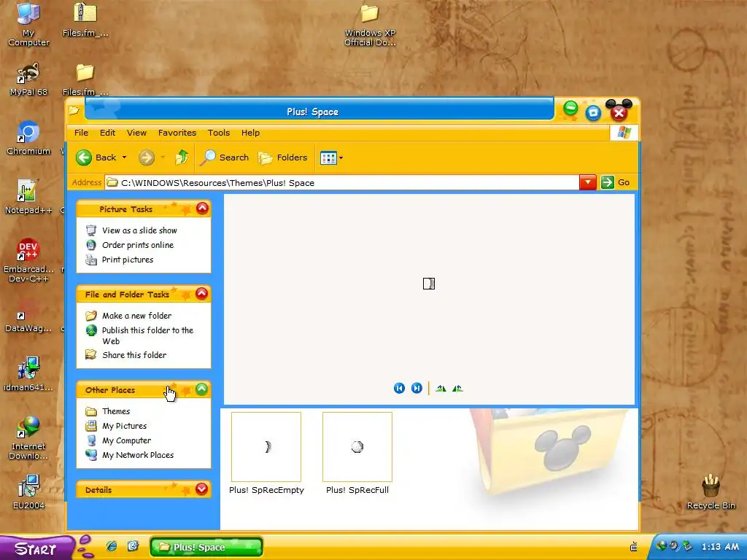
Task: Select the idman641 installer icon
Action: pyautogui.click(x=28, y=374)
